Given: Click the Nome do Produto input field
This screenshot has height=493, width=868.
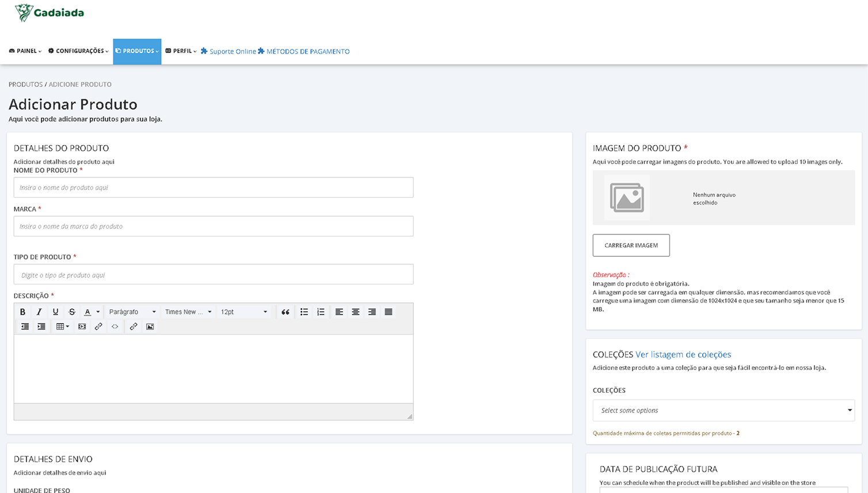Looking at the screenshot, I should 214,188.
